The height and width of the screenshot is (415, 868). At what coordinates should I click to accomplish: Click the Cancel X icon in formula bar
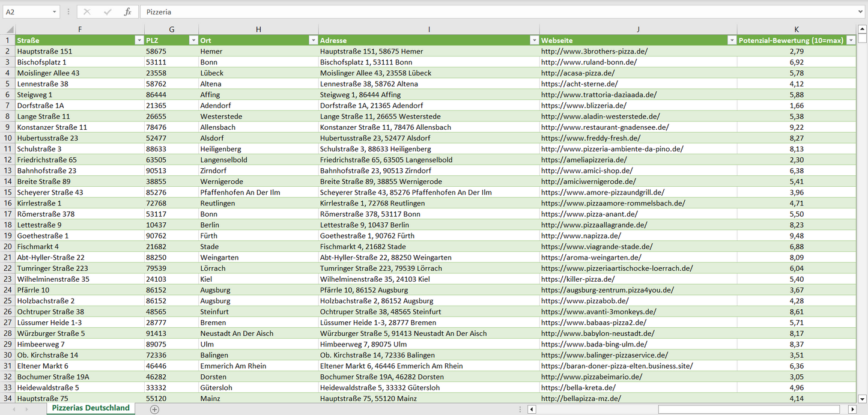[87, 12]
